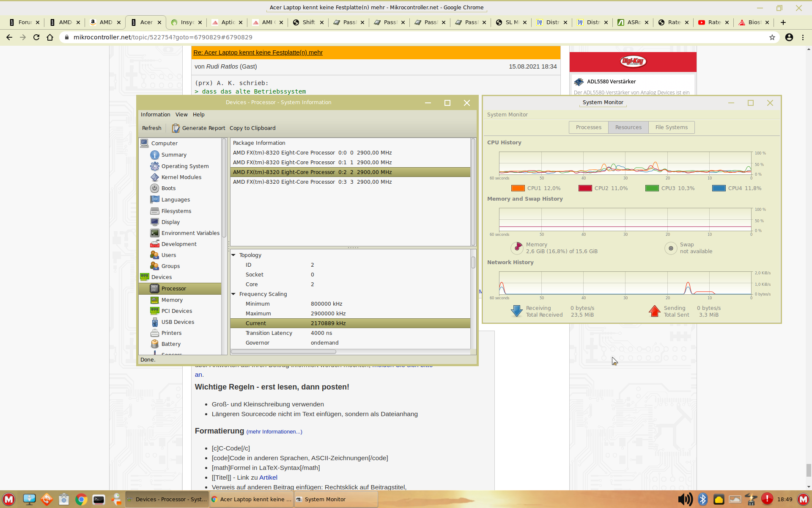Viewport: 812px width, 508px height.
Task: Select Operating System gear icon in sidebar
Action: point(155,166)
